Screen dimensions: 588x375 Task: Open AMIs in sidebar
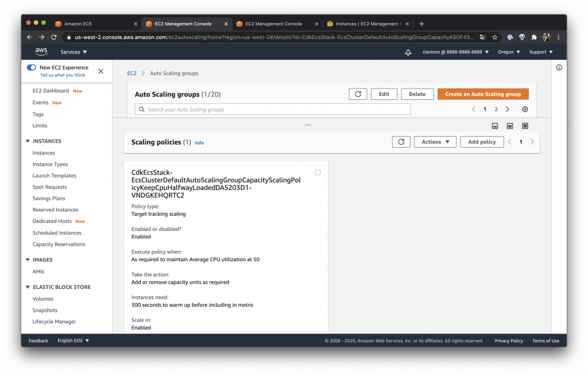pos(38,272)
